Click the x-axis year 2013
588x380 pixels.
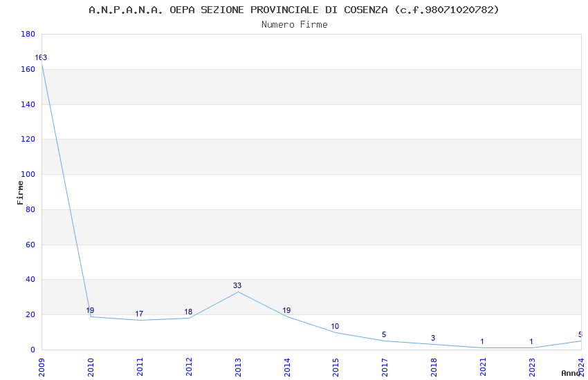click(x=238, y=368)
